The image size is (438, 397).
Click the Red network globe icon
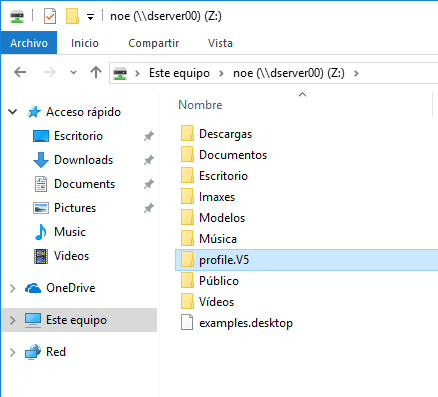coord(33,352)
